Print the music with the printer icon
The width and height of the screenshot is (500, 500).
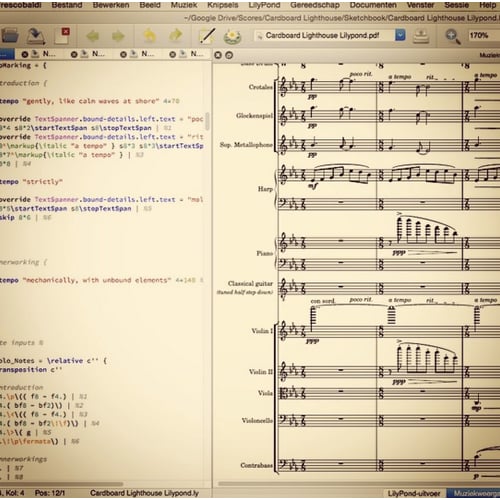[x=421, y=36]
